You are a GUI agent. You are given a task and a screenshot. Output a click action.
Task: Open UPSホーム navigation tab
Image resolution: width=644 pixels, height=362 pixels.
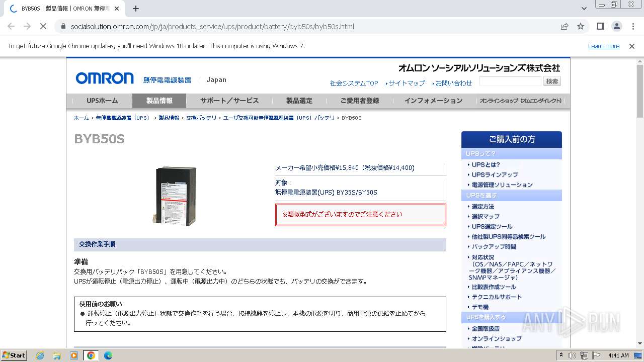tap(102, 101)
